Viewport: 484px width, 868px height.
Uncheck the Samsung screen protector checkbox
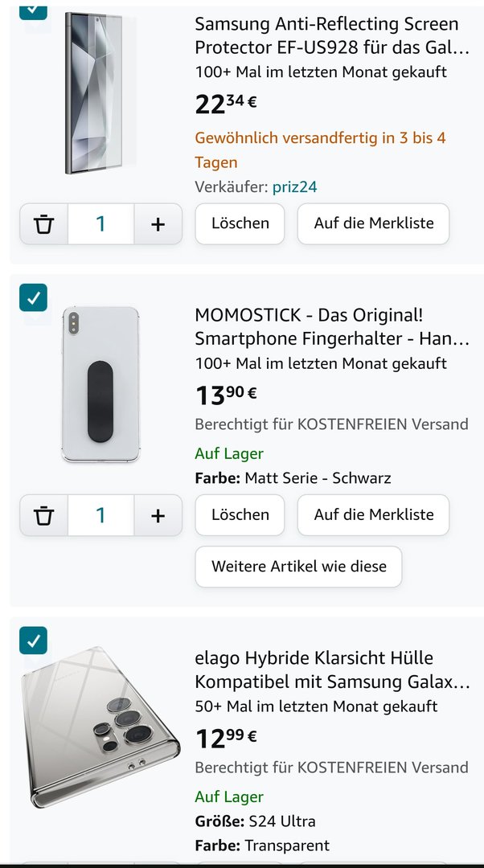33,9
